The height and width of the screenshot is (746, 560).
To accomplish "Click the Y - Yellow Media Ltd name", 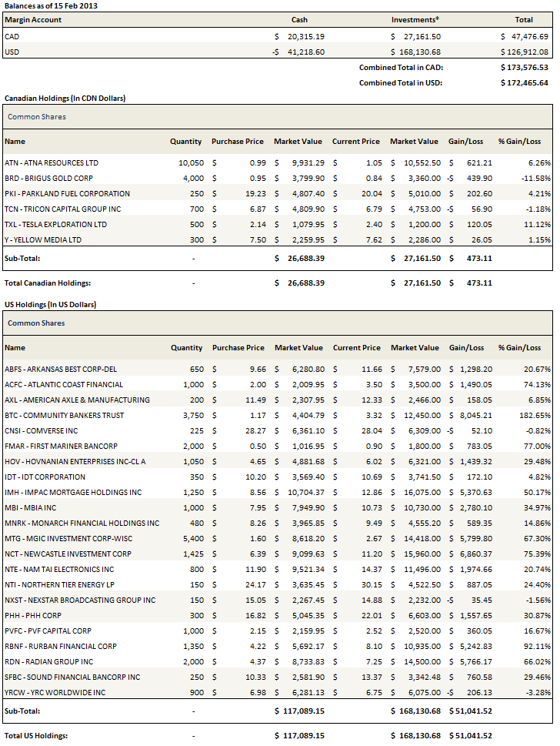I will tap(45, 240).
